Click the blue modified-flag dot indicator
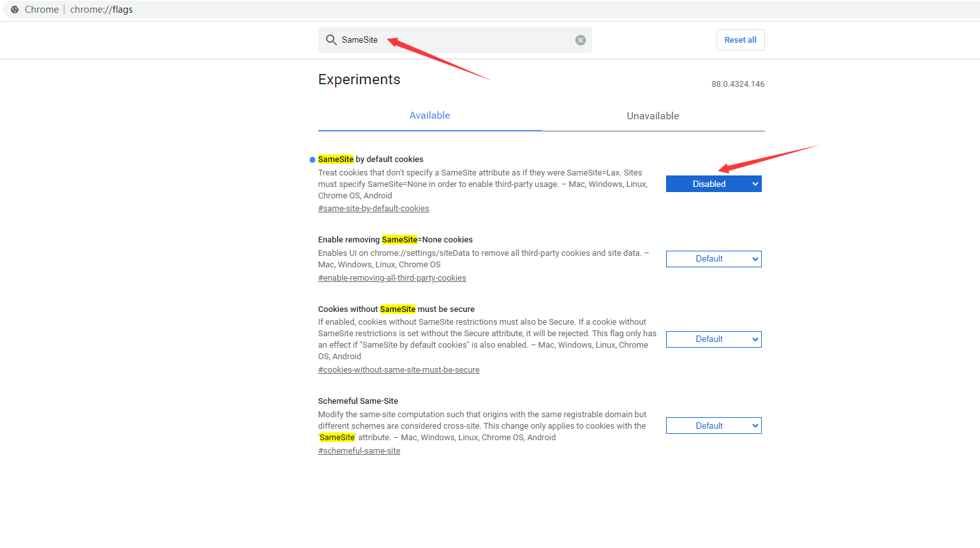 tap(312, 159)
